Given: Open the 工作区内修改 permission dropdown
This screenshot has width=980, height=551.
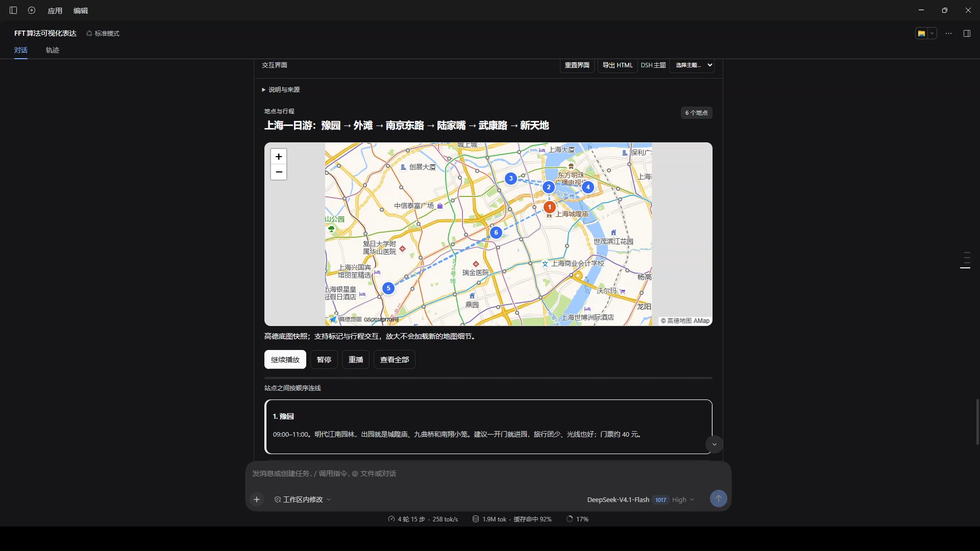Looking at the screenshot, I should pos(303,499).
